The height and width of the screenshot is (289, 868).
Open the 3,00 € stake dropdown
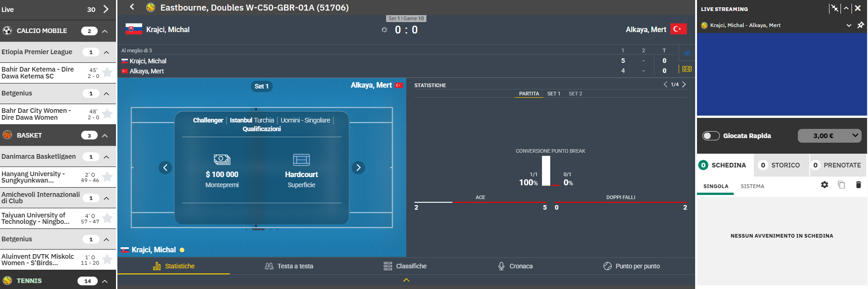pos(829,136)
